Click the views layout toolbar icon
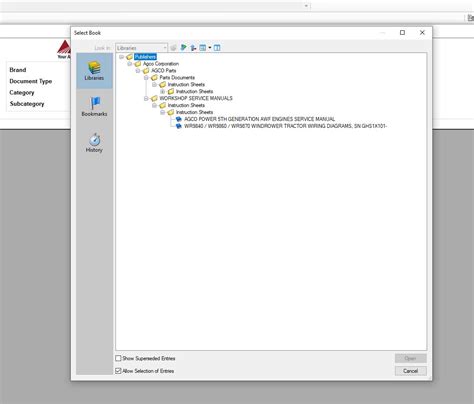This screenshot has height=404, width=474. [202, 48]
